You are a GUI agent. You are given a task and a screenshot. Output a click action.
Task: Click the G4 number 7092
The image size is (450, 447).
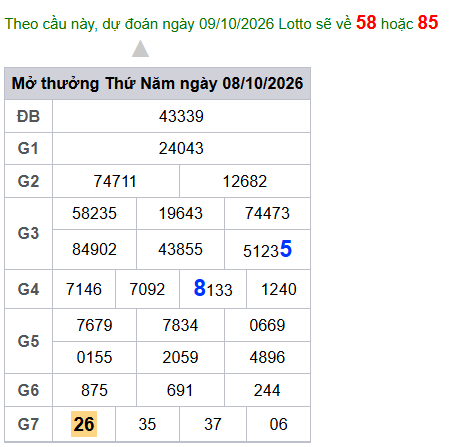(x=147, y=289)
